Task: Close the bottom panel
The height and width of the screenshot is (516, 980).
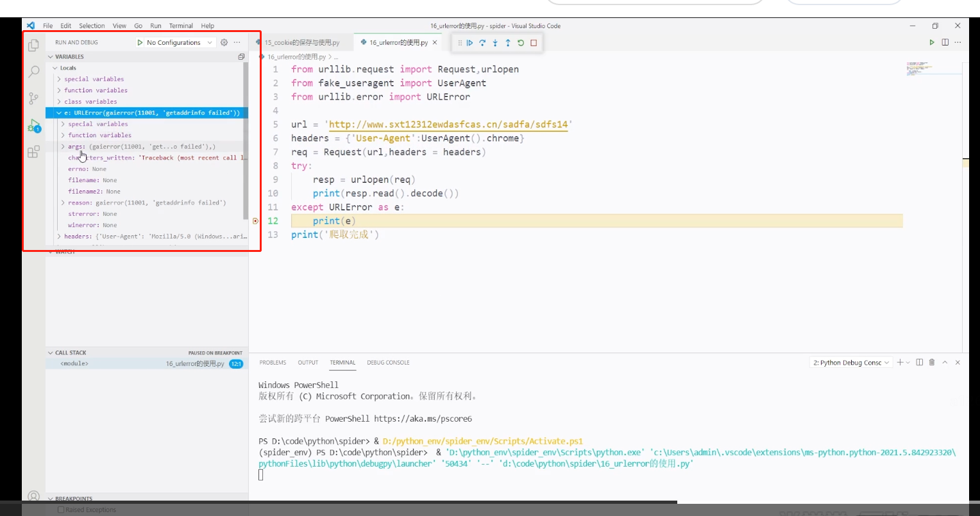Action: tap(958, 362)
